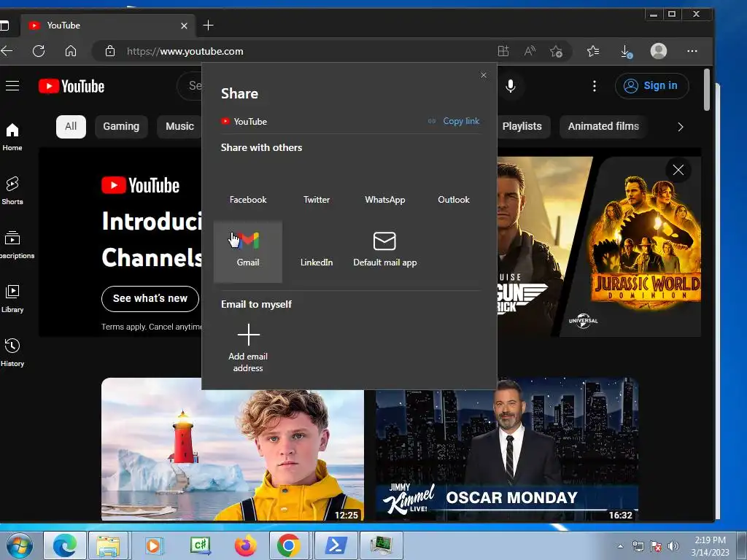Select the Gaming filter chip
The image size is (747, 560).
pos(121,127)
